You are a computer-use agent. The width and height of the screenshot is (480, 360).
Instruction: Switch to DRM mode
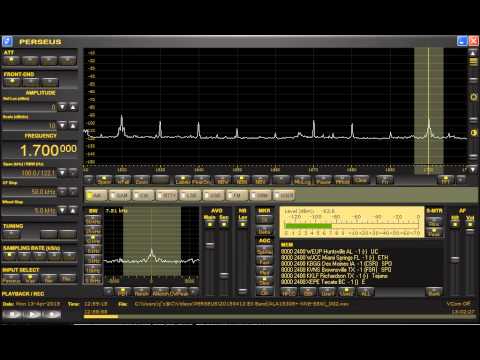click(260, 195)
